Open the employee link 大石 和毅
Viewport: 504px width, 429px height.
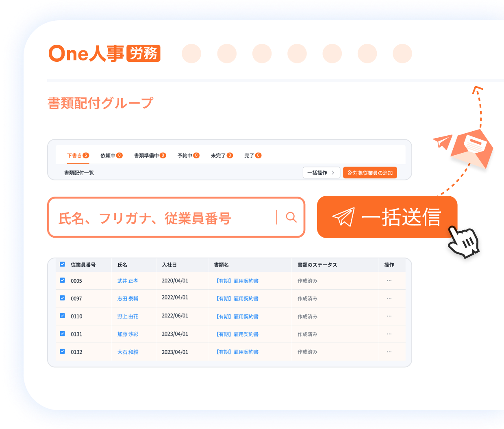coord(128,352)
